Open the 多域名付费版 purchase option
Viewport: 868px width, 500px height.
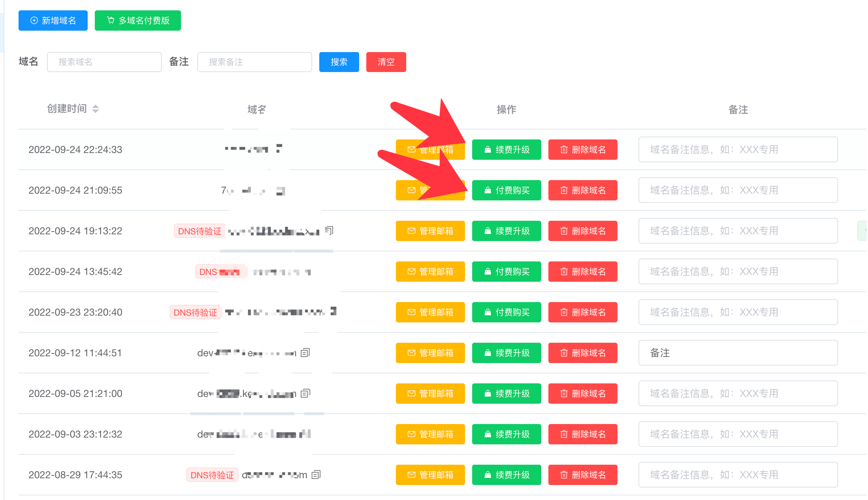click(138, 21)
